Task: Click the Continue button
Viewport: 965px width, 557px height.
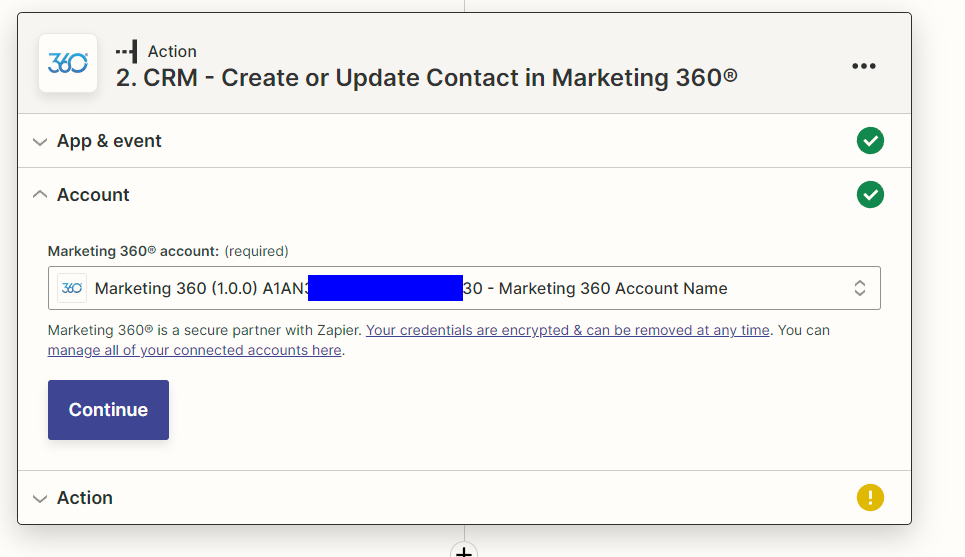Action: point(108,410)
